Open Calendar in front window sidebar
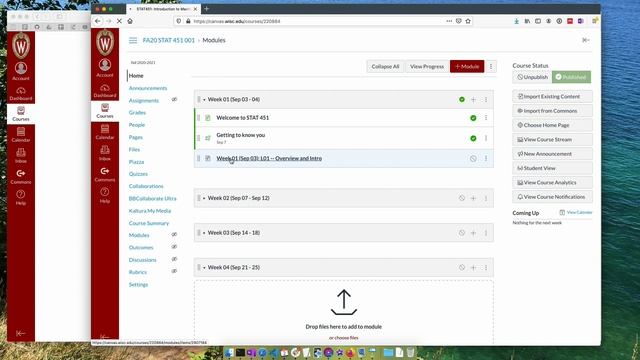This screenshot has width=640, height=360. (x=105, y=132)
